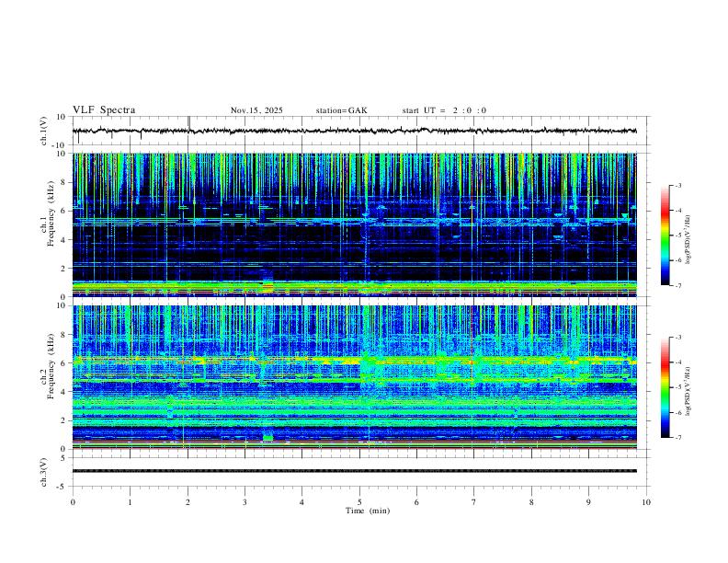Click the 5 tick on ch.3(V) axis

(x=64, y=458)
